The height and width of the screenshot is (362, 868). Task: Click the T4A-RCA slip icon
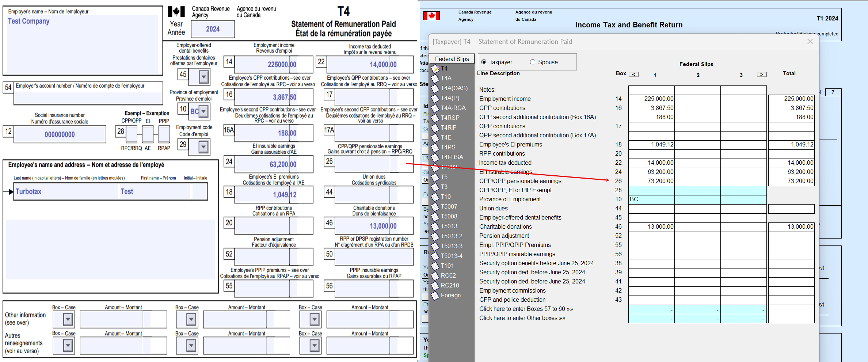tap(435, 108)
